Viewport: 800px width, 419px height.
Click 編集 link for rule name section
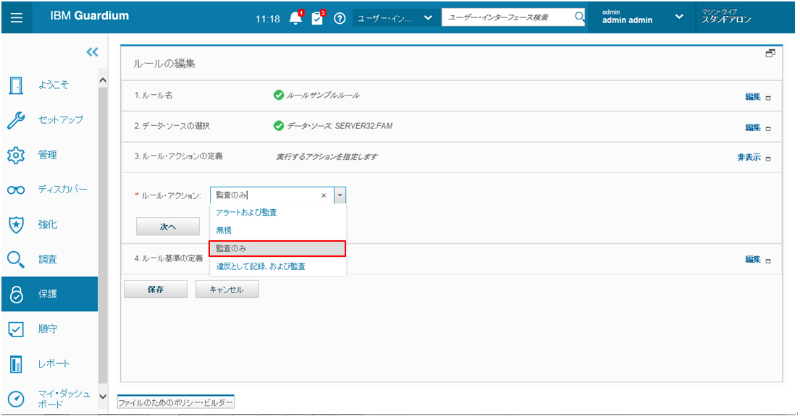752,97
